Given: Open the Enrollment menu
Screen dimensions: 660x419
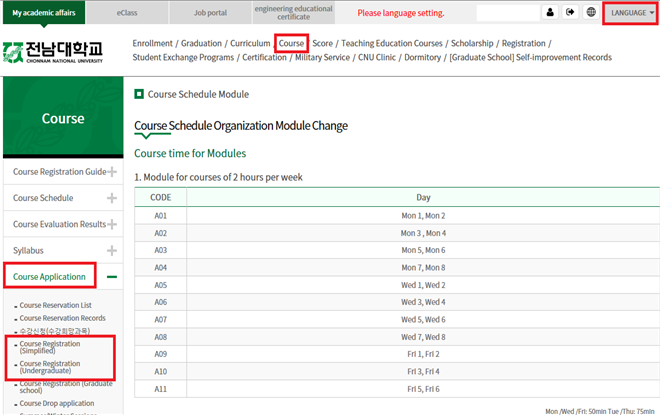Looking at the screenshot, I should (152, 43).
